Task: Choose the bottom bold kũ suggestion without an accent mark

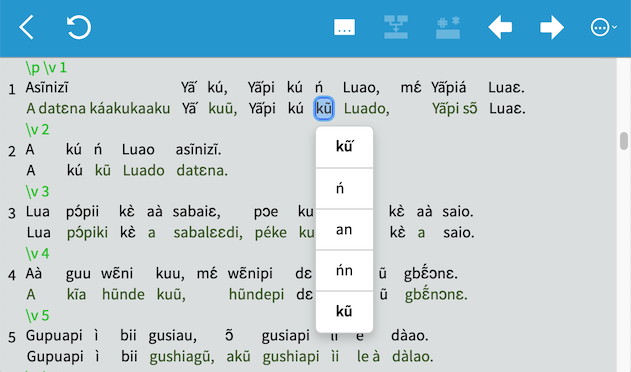Action: pos(344,312)
